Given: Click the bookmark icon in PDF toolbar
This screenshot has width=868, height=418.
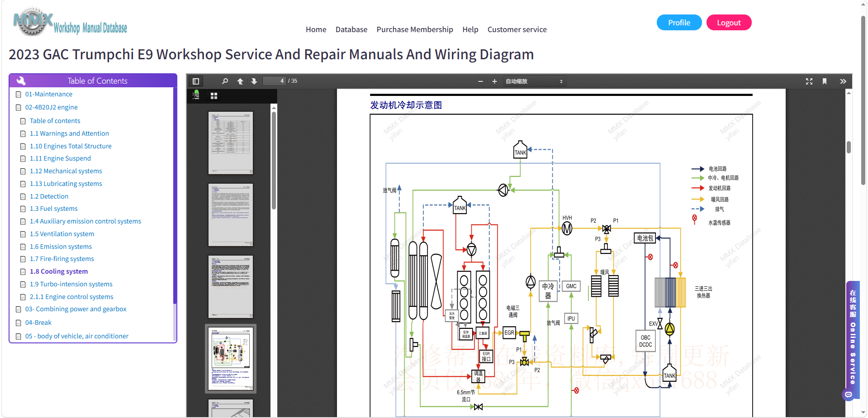Looking at the screenshot, I should point(825,81).
